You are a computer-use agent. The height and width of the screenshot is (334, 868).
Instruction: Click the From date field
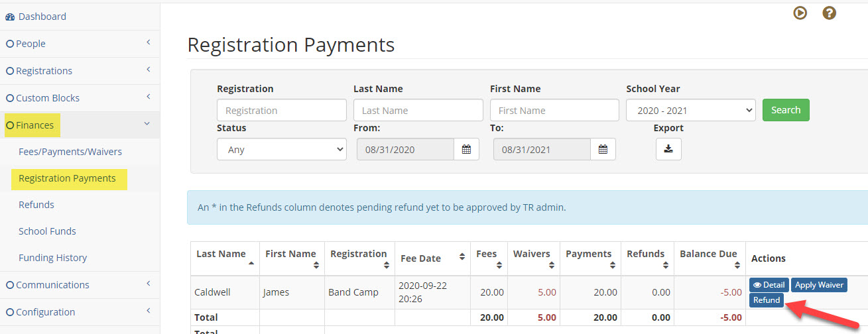(405, 149)
